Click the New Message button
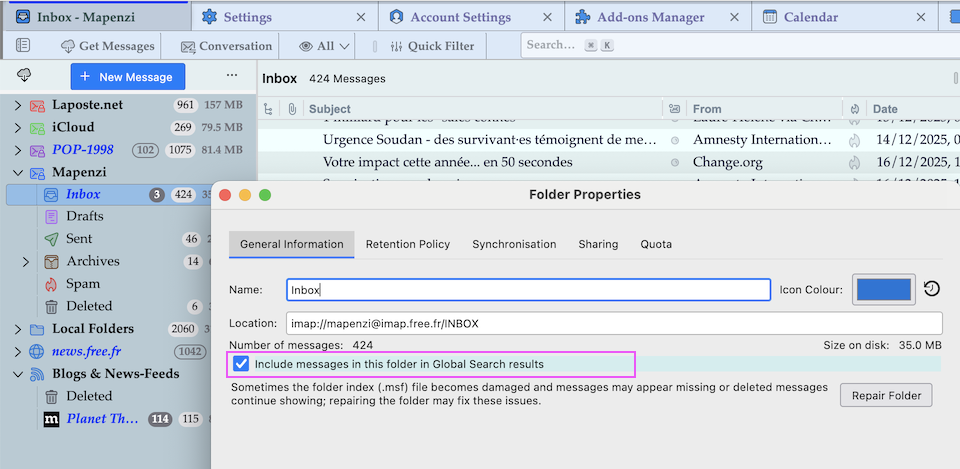Screen dimensions: 960x469 (x=127, y=76)
